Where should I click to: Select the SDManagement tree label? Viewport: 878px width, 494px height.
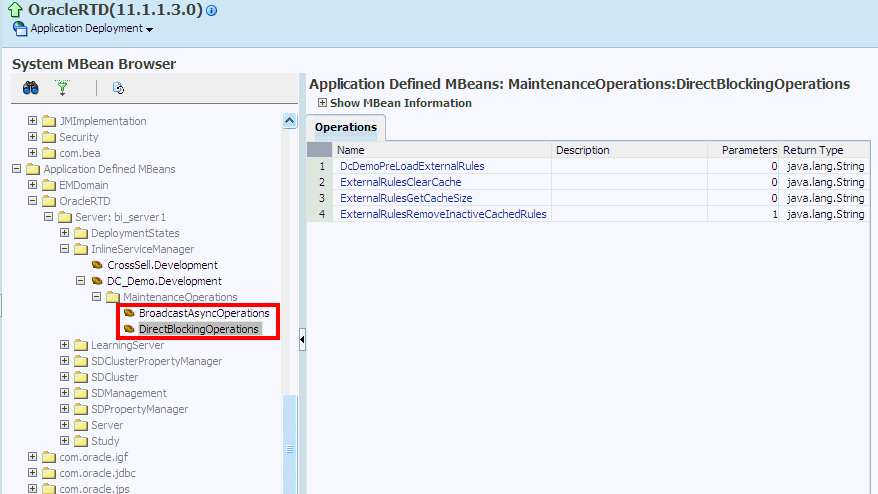coord(129,393)
